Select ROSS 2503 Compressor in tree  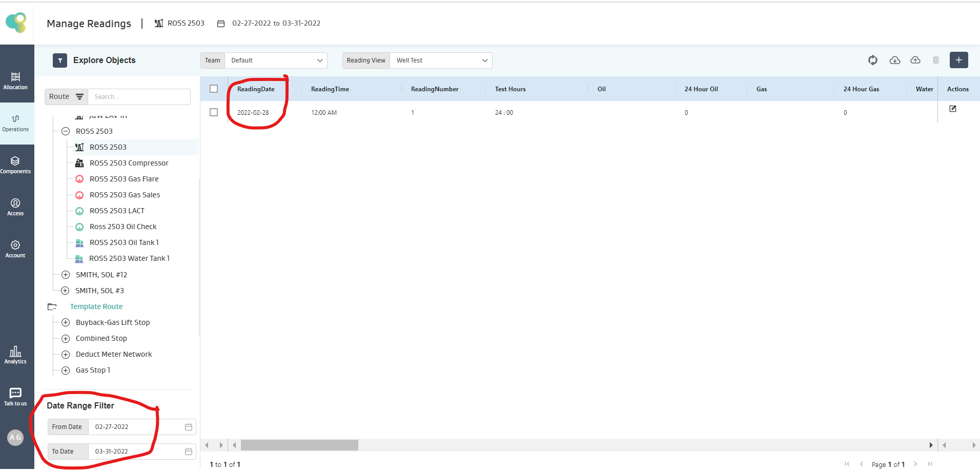[129, 163]
